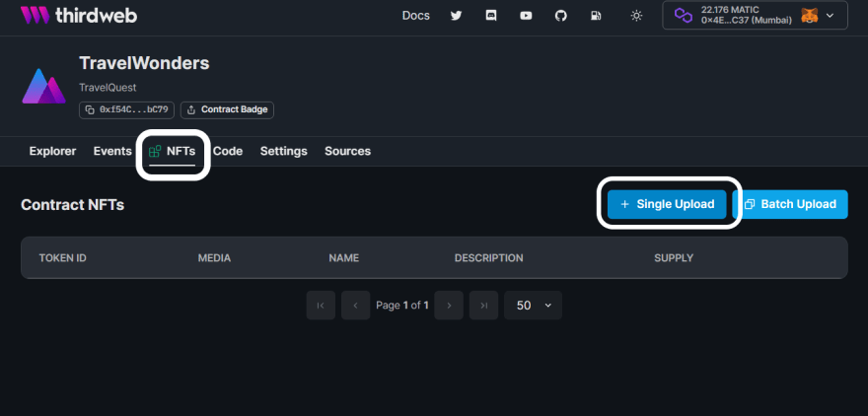Switch to the Events tab
The image size is (868, 416).
112,151
